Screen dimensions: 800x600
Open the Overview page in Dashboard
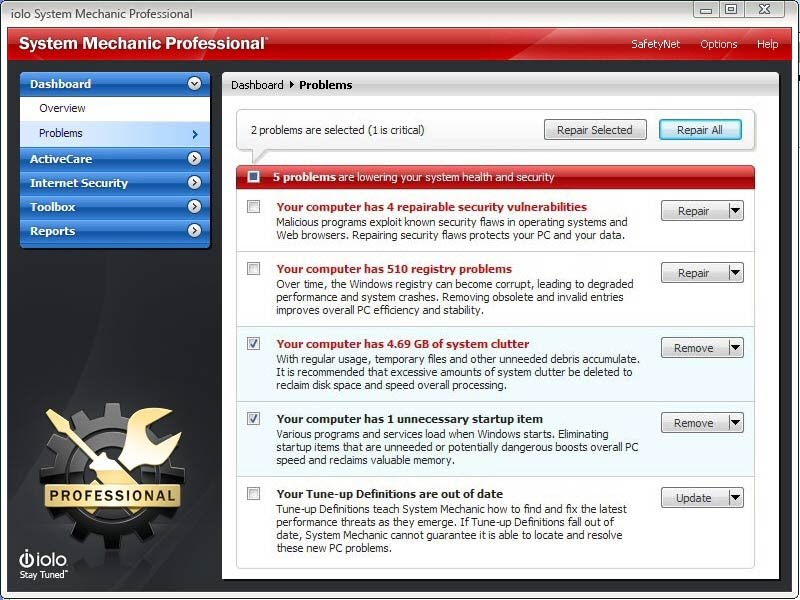point(115,108)
